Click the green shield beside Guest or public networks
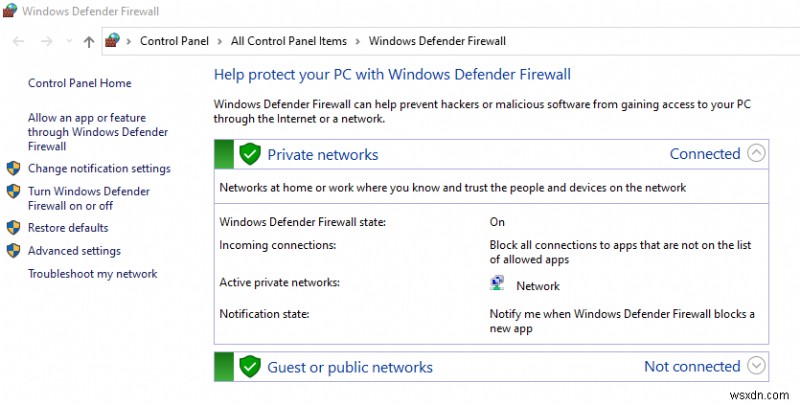The height and width of the screenshot is (405, 800). (x=250, y=367)
